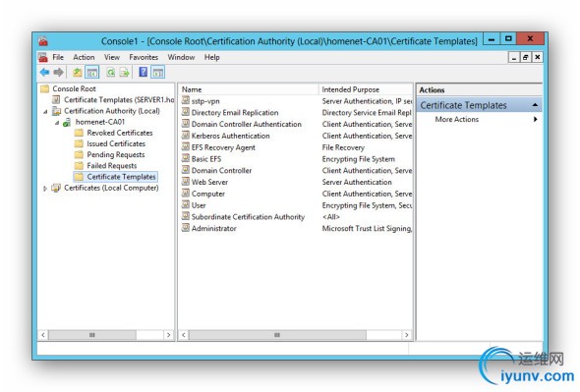Click the Forward arrow toolbar icon
Viewport: 580px width, 392px height.
point(58,72)
